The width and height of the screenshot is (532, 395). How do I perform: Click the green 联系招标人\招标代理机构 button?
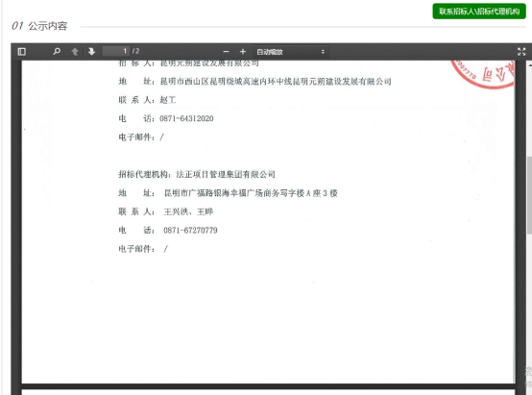coord(479,12)
